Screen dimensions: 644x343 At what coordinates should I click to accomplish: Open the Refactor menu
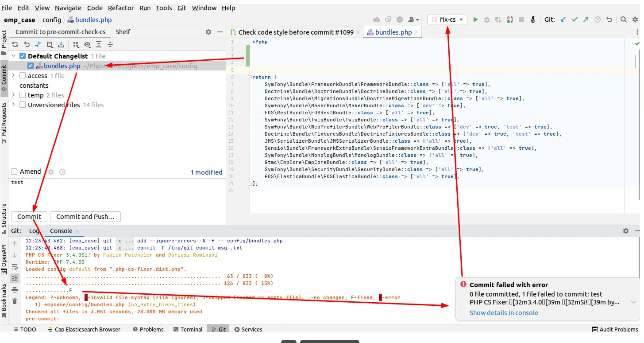pos(121,8)
